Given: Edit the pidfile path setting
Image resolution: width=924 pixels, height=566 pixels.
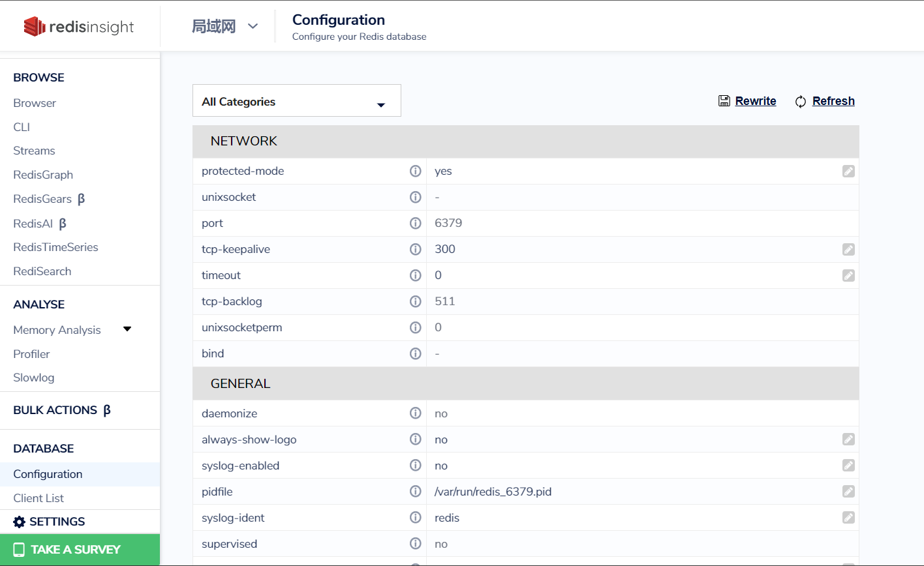Looking at the screenshot, I should click(x=848, y=492).
